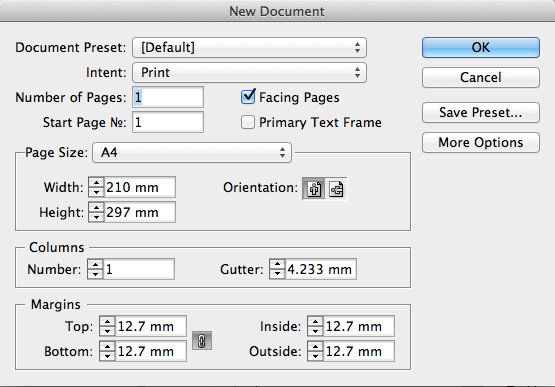Image resolution: width=555 pixels, height=387 pixels.
Task: Open the Intent dropdown
Action: click(250, 73)
